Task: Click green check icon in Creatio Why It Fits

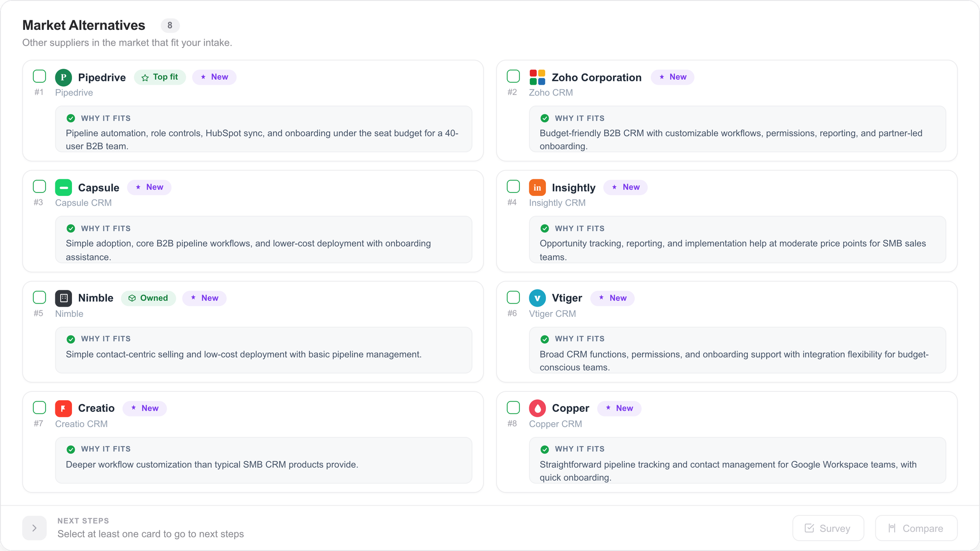Action: (71, 450)
